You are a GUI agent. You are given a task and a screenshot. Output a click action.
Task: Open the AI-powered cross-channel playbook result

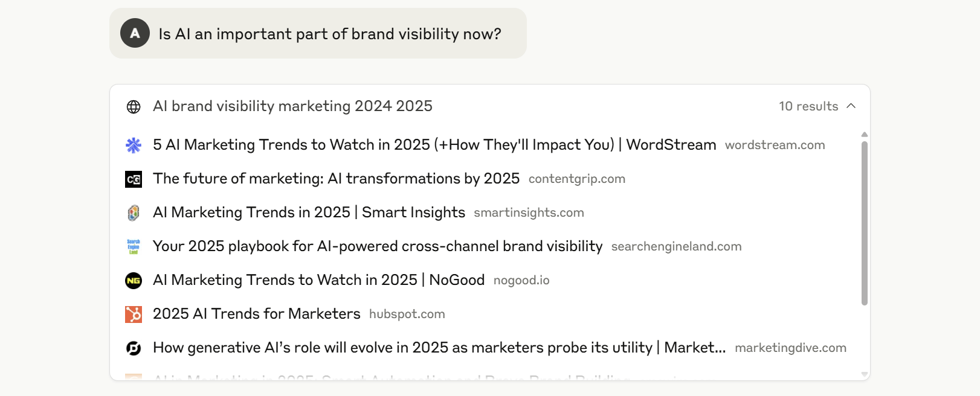(x=377, y=246)
